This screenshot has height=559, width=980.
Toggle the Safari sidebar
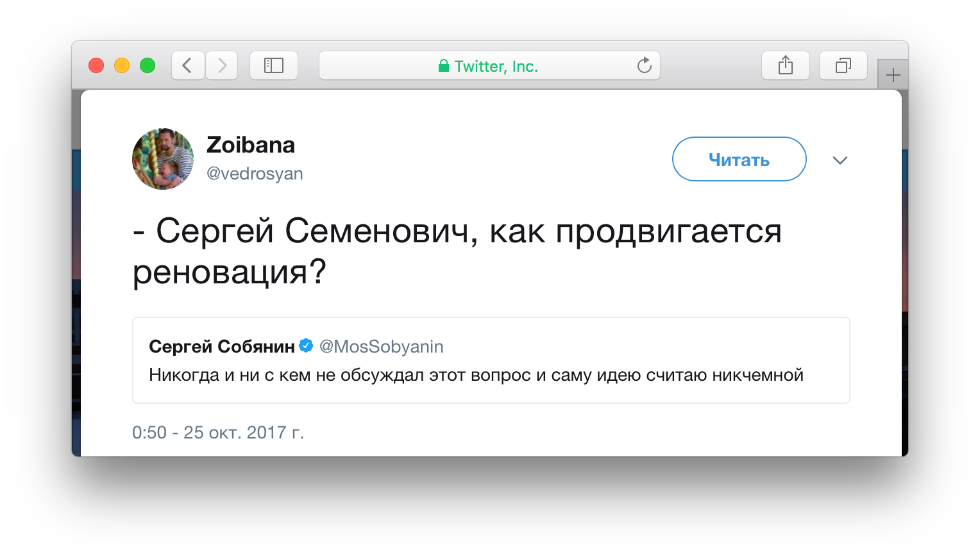274,65
